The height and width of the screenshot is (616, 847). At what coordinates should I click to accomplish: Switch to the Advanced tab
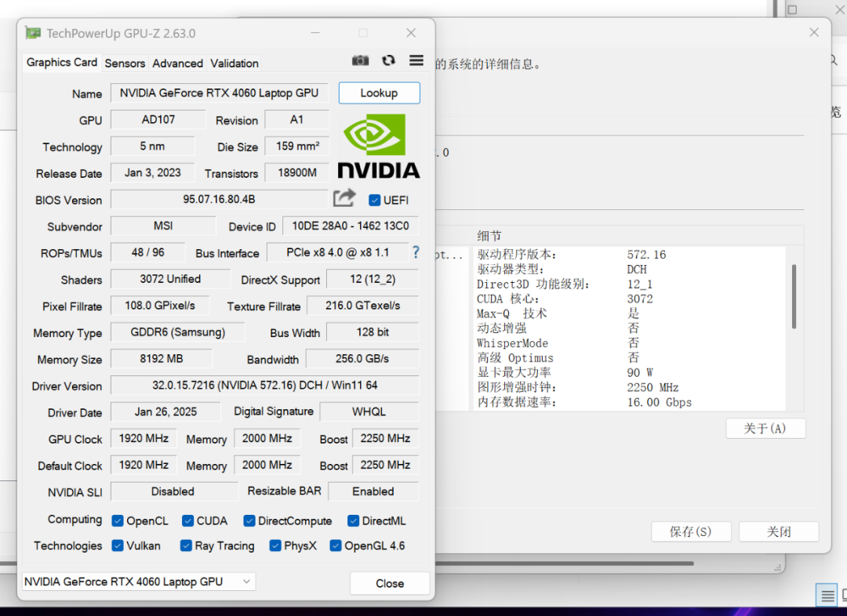pyautogui.click(x=178, y=63)
